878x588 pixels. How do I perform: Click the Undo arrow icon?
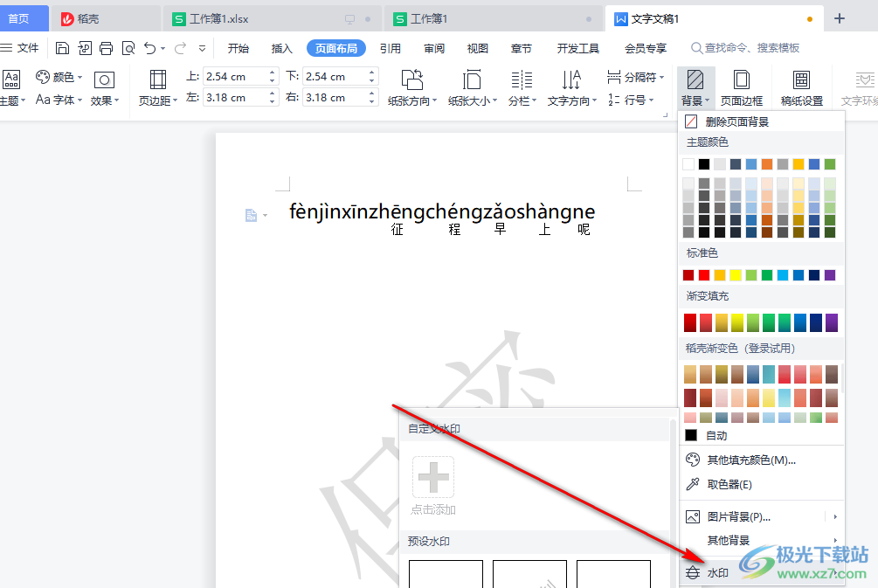(149, 48)
